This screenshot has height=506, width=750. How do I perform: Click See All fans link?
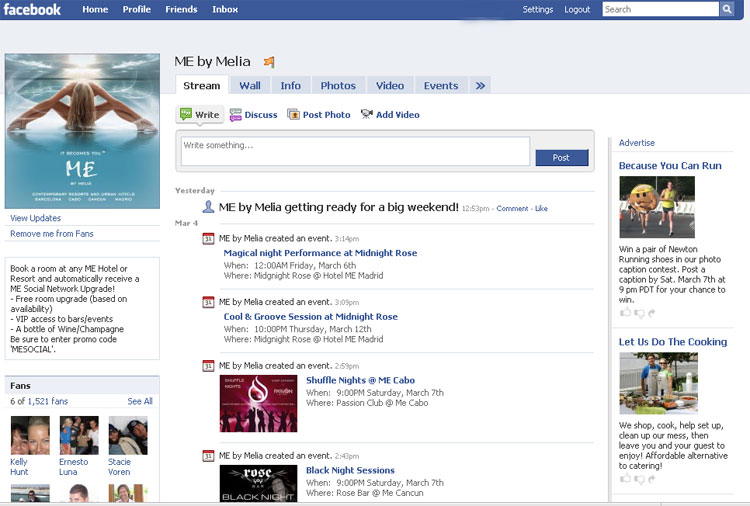point(140,401)
